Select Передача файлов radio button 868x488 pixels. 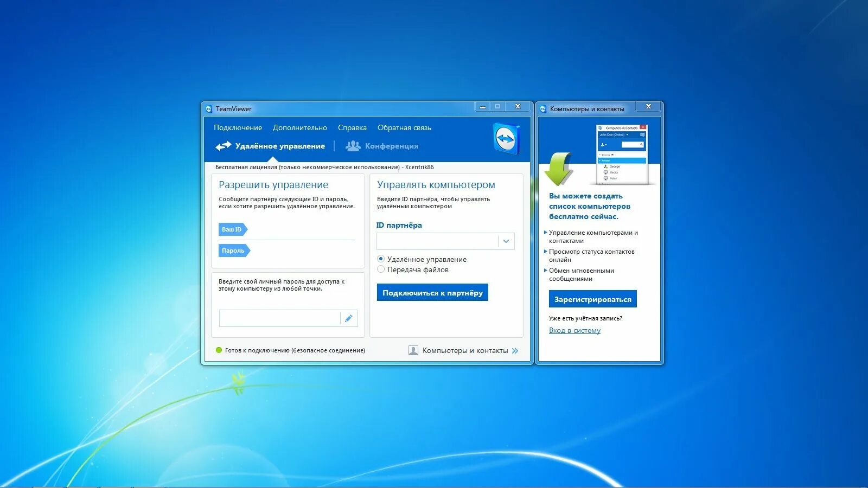381,269
